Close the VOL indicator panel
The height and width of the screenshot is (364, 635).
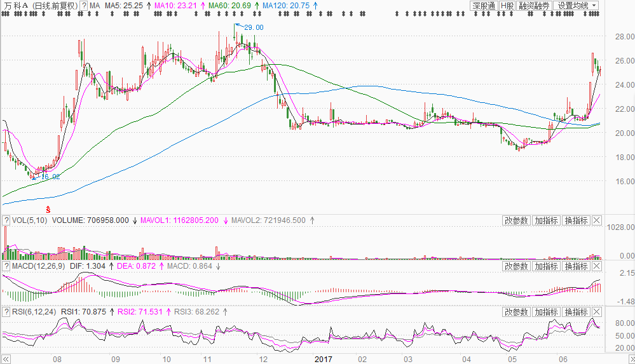coord(597,220)
